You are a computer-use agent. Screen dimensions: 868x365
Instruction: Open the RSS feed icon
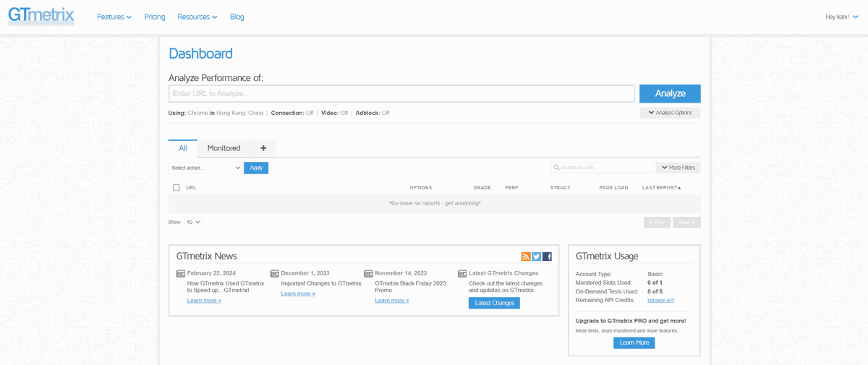[526, 257]
